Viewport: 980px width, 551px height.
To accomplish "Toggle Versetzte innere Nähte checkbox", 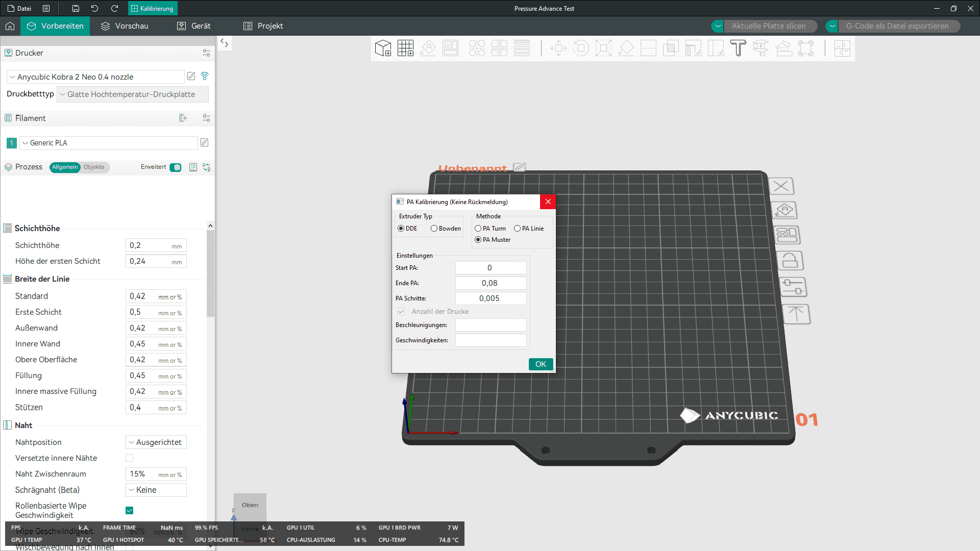I will (x=130, y=458).
